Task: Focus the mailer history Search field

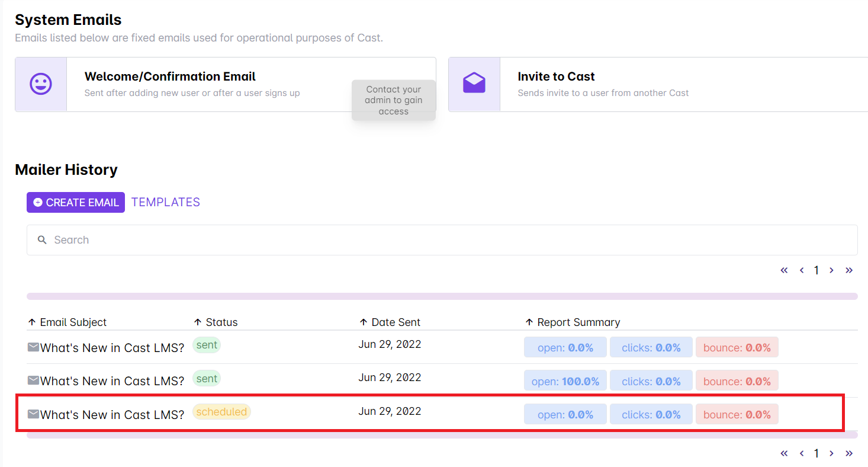Action: coord(442,240)
